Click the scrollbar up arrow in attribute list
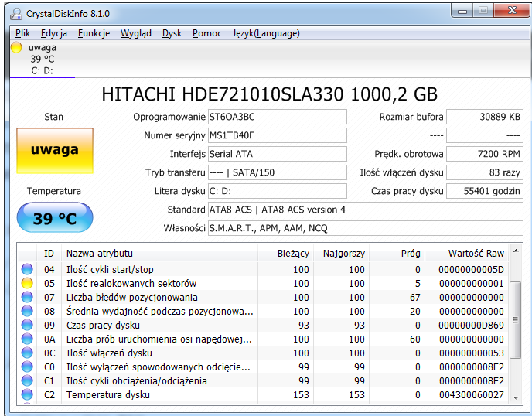This screenshot has width=532, height=416. 516,251
